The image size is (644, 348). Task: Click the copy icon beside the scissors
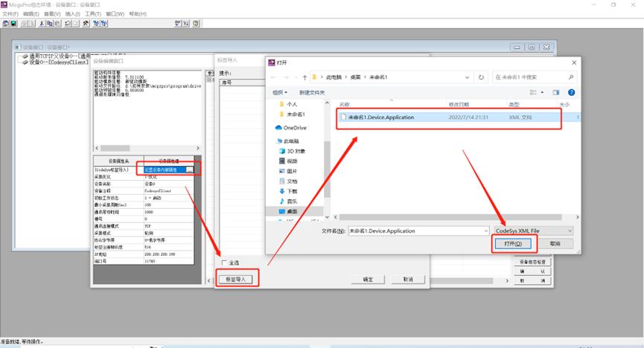click(49, 23)
